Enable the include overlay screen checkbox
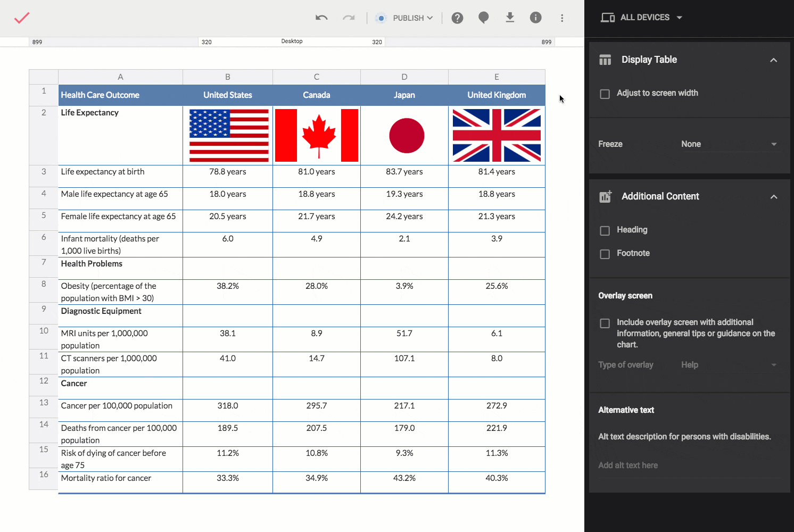 pos(605,323)
